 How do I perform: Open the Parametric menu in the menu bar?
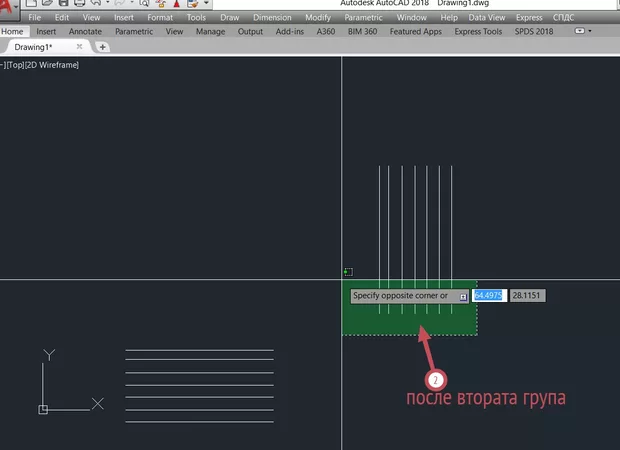(x=363, y=17)
